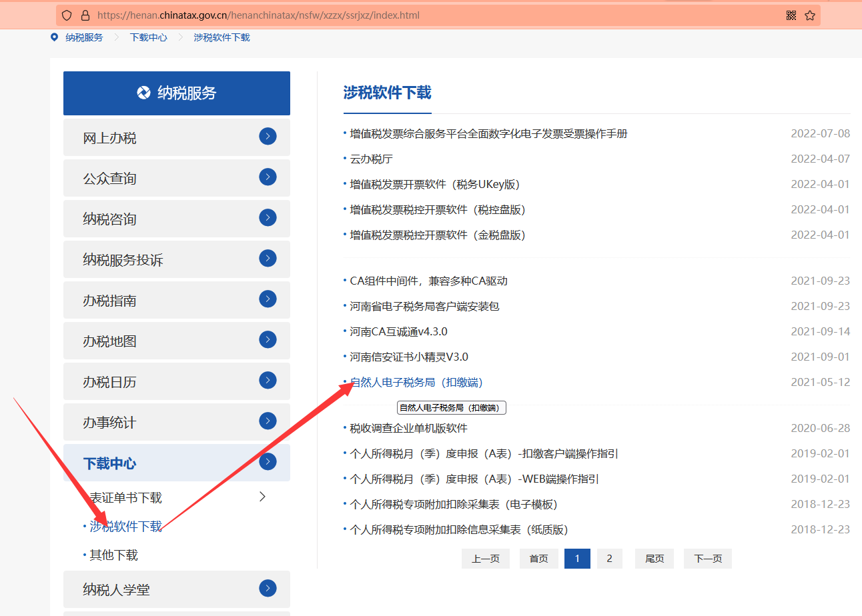Click the 尾页 pagination button

tap(655, 559)
